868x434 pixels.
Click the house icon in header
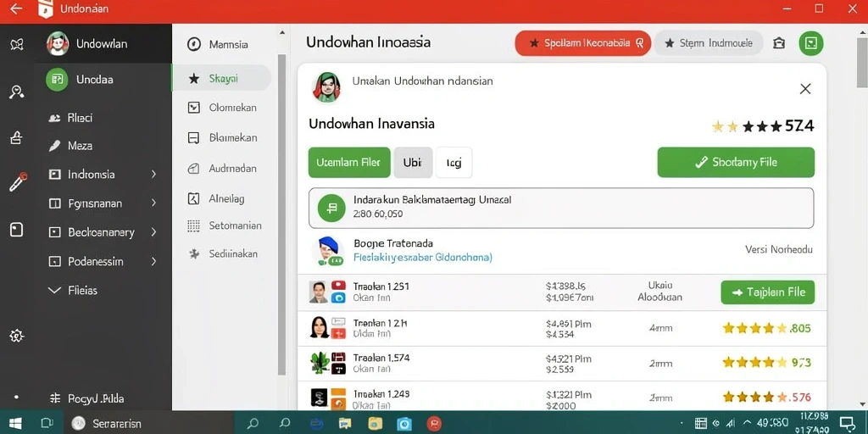pyautogui.click(x=779, y=43)
